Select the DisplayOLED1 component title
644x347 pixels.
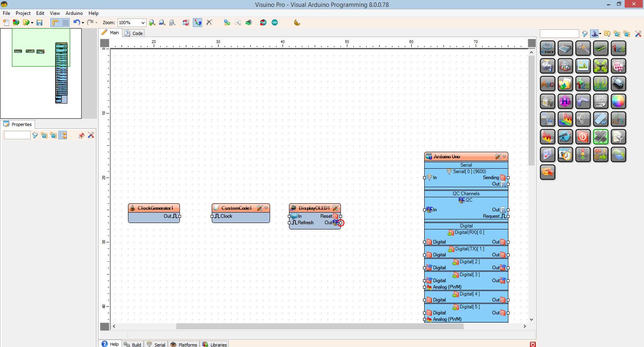point(314,208)
